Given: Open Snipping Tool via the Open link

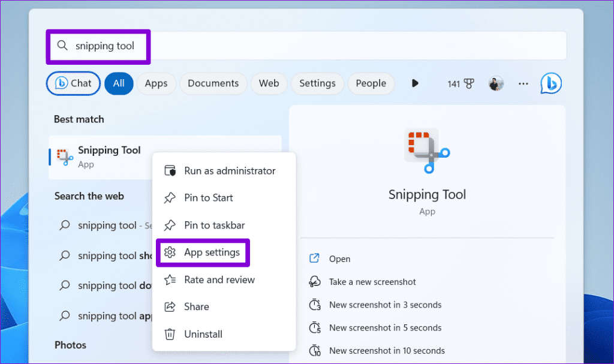Looking at the screenshot, I should tap(339, 259).
